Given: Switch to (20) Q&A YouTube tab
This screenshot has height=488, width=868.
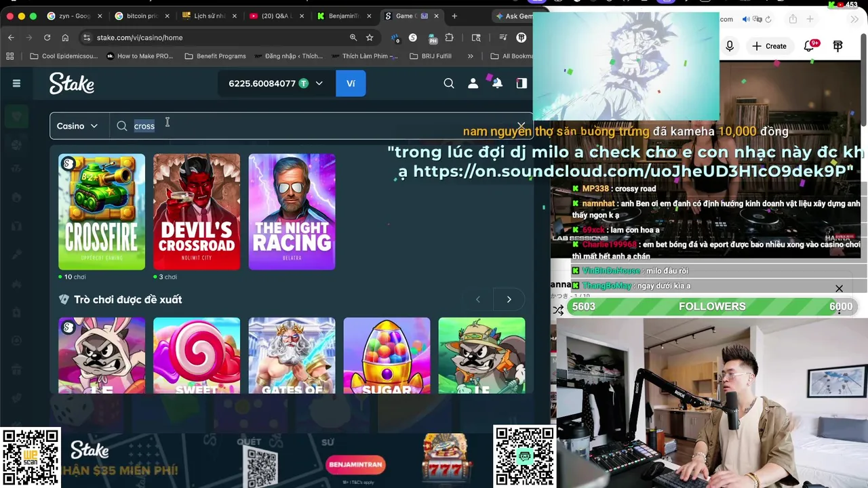Looking at the screenshot, I should (x=275, y=16).
